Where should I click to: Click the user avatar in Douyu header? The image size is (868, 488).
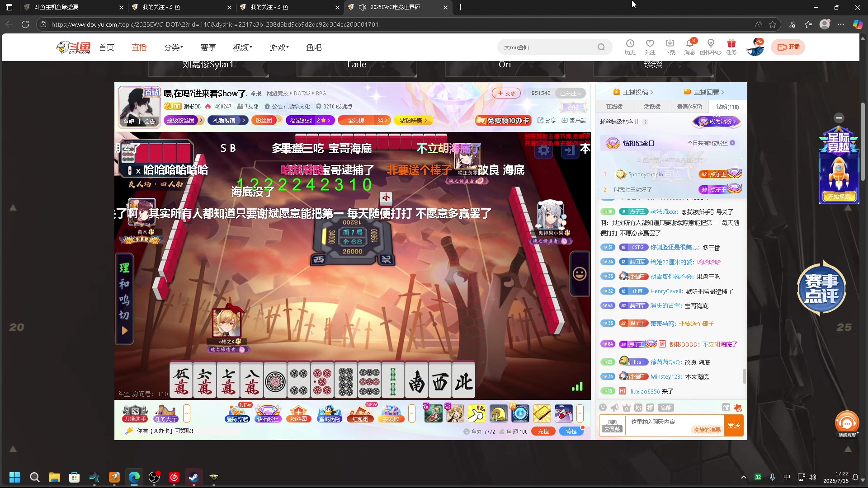[x=755, y=47]
